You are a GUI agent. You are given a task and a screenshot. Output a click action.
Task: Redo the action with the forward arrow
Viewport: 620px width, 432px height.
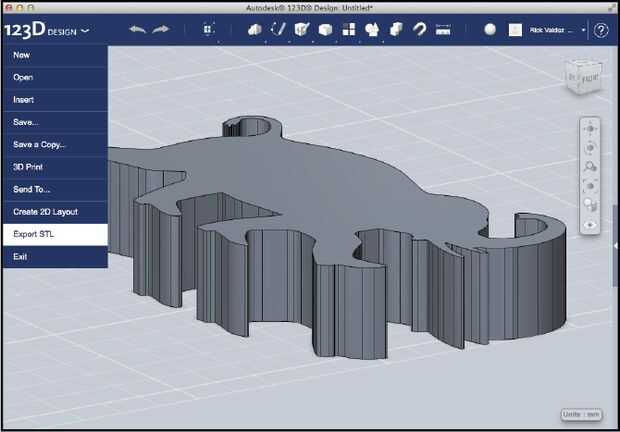click(161, 30)
